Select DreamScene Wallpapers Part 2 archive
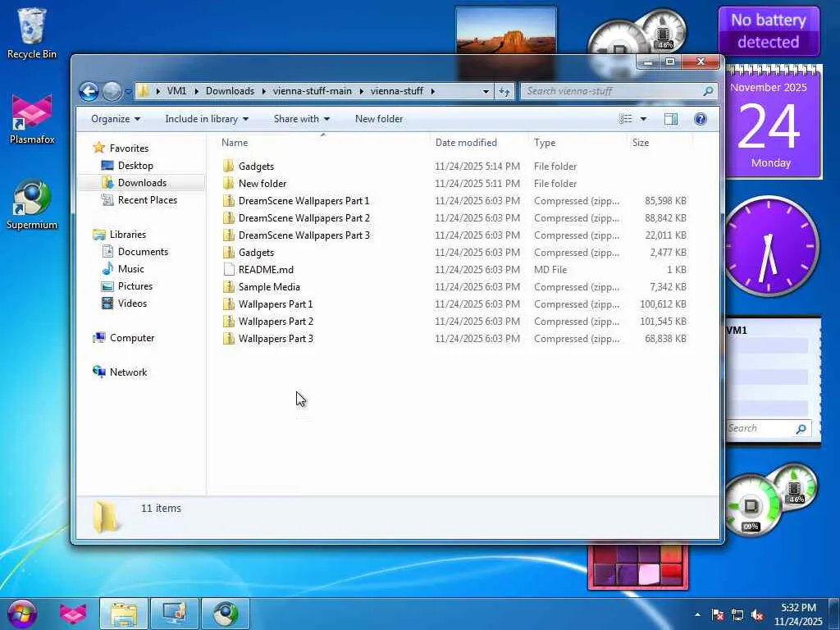The height and width of the screenshot is (630, 840). (304, 218)
